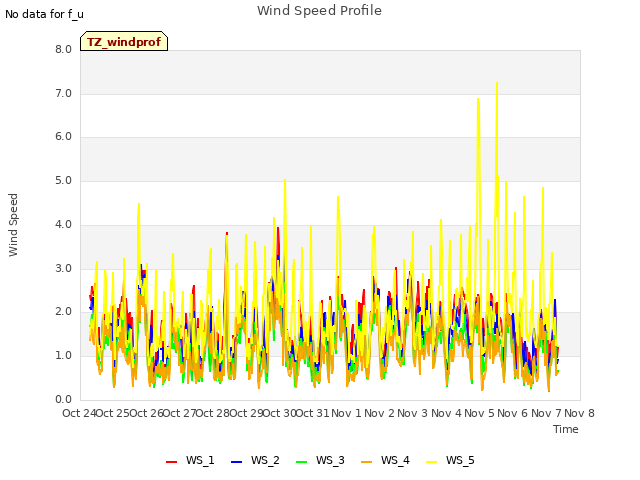This screenshot has height=480, width=640.
Task: Click the Nov 5 x-axis date label
Action: tap(480, 413)
